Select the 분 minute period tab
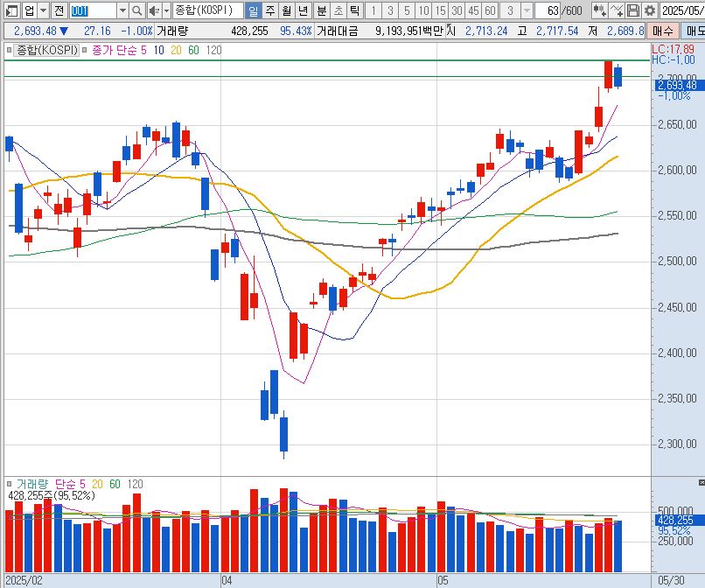 322,10
